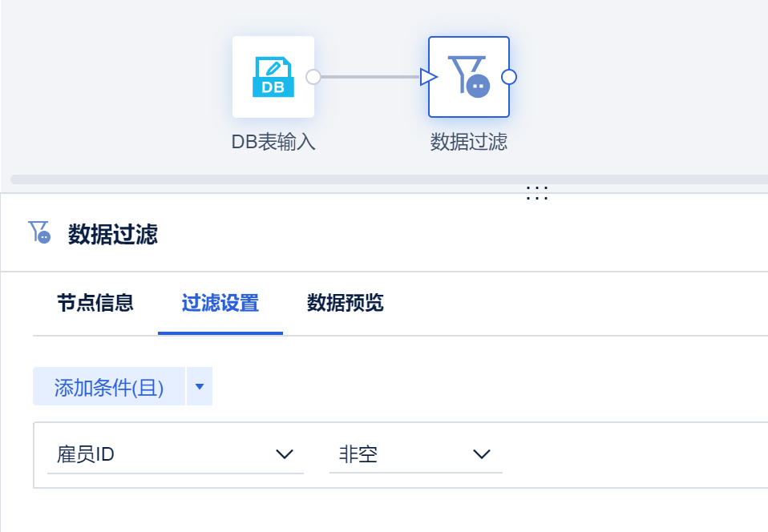
Task: Show the 数据预览 tab
Action: (x=346, y=303)
